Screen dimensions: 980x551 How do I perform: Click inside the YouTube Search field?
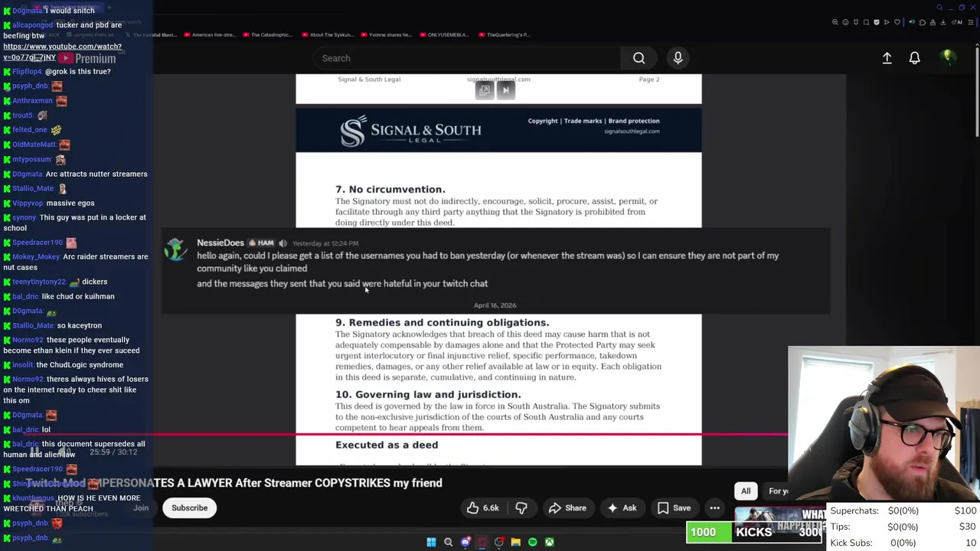tap(467, 58)
